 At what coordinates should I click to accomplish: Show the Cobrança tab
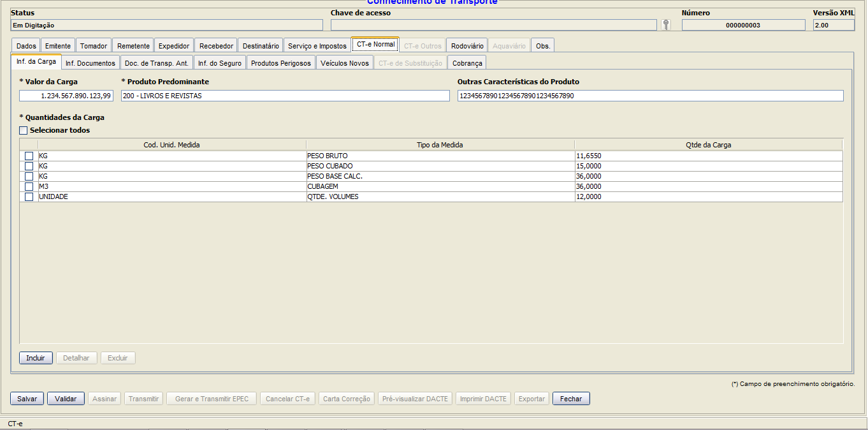pos(467,63)
